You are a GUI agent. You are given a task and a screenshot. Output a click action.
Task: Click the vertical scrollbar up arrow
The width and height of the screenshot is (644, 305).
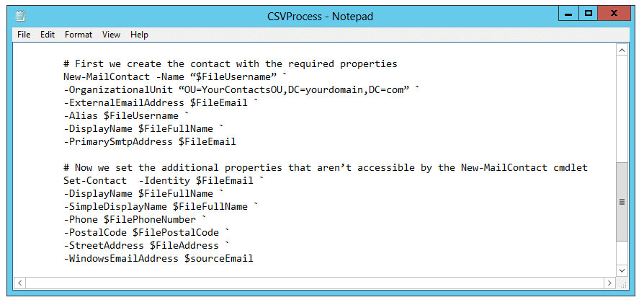click(x=622, y=50)
